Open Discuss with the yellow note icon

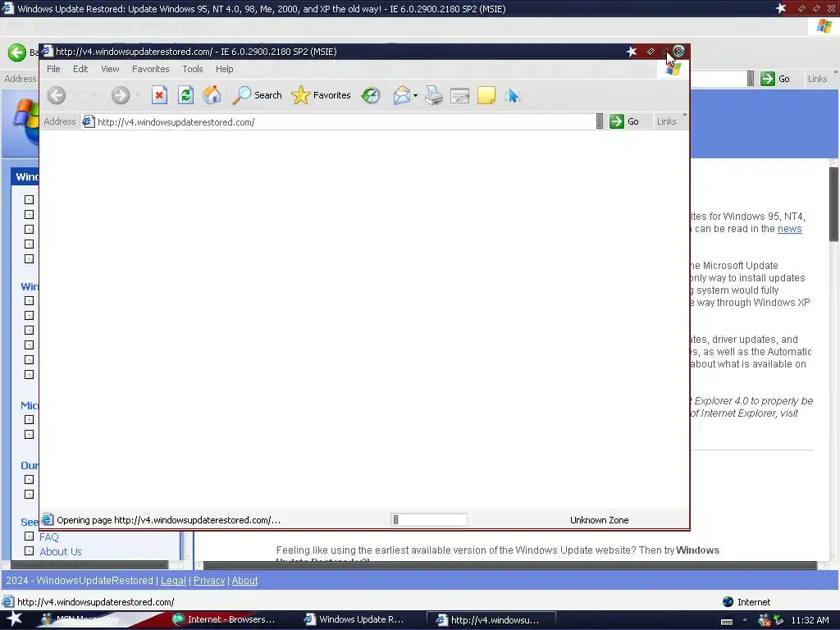[x=486, y=95]
